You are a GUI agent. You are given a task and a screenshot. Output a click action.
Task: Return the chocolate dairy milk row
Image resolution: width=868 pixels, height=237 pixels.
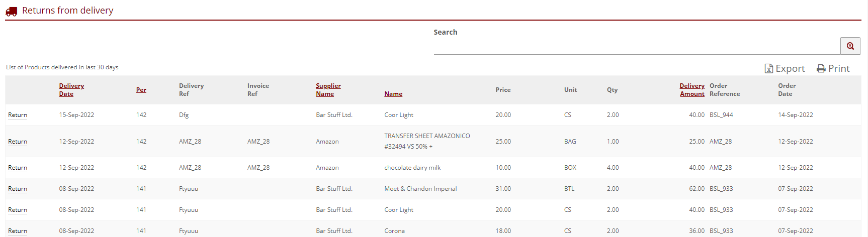(x=18, y=168)
